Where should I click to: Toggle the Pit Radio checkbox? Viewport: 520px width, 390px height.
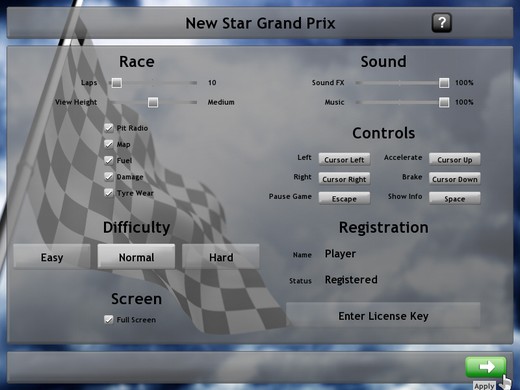pyautogui.click(x=109, y=128)
